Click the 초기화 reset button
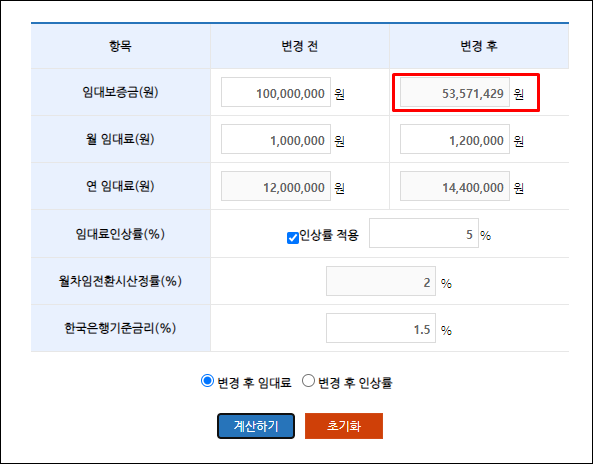This screenshot has width=593, height=464. 344,426
